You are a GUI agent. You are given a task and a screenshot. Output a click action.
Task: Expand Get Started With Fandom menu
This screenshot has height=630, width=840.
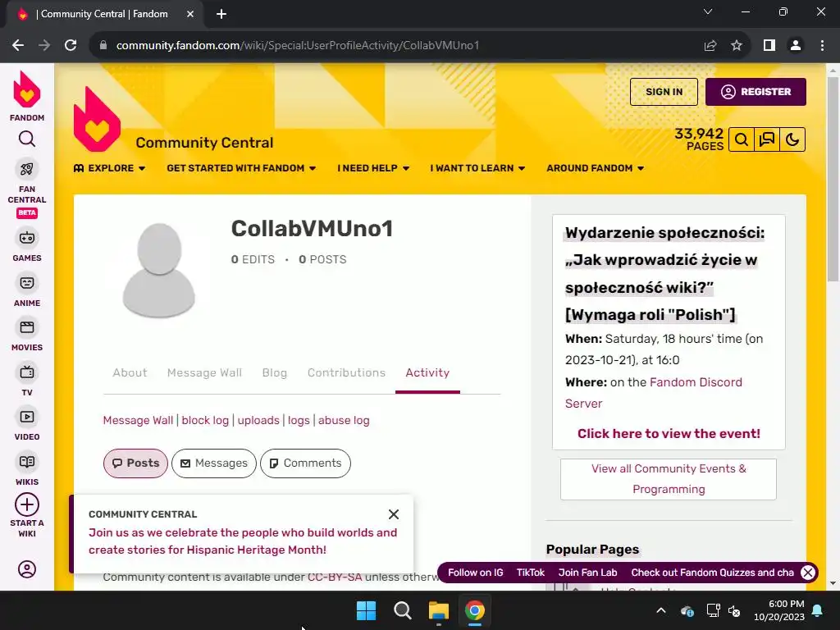click(x=241, y=168)
